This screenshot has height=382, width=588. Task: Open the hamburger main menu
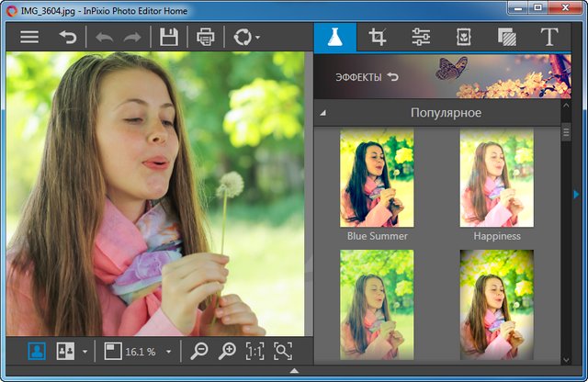click(x=30, y=38)
